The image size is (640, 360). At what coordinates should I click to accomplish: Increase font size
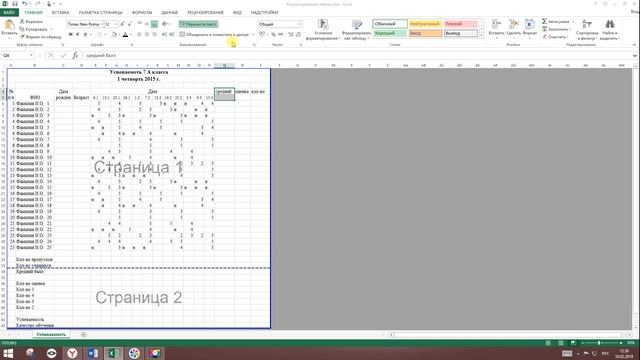122,24
